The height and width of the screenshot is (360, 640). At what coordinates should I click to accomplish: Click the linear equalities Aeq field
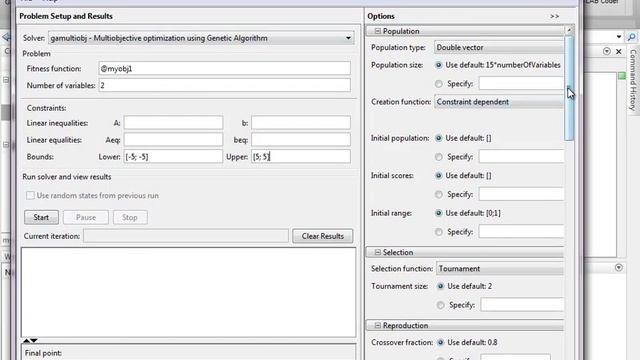[x=173, y=140]
